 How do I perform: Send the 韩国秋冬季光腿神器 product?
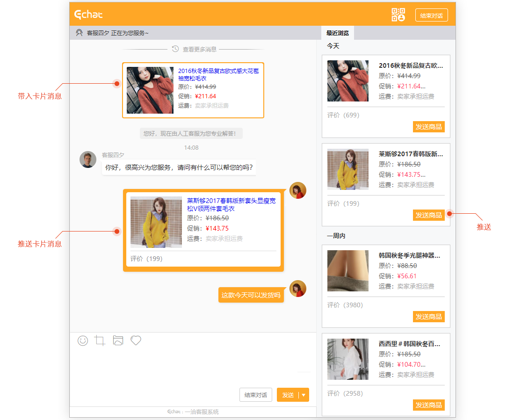[x=428, y=317]
